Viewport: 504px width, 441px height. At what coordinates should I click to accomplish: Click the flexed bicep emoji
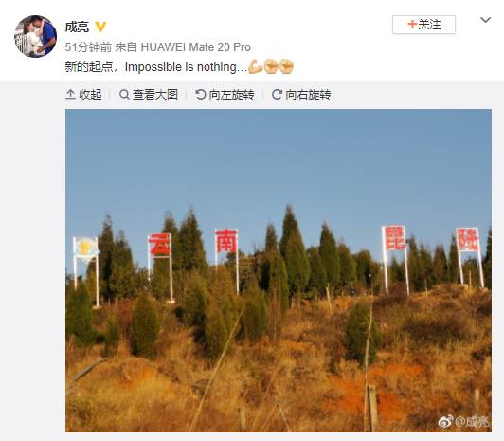tap(256, 66)
